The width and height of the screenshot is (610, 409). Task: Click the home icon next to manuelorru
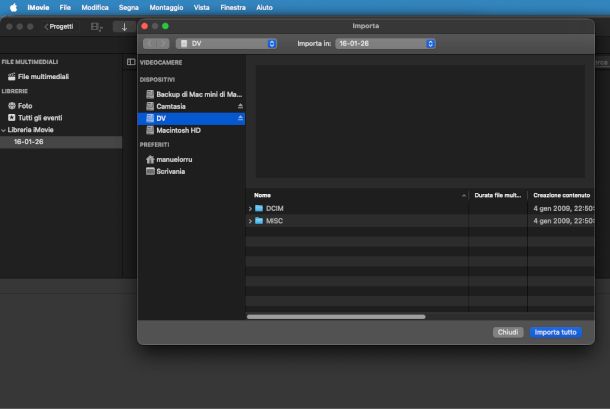point(150,160)
